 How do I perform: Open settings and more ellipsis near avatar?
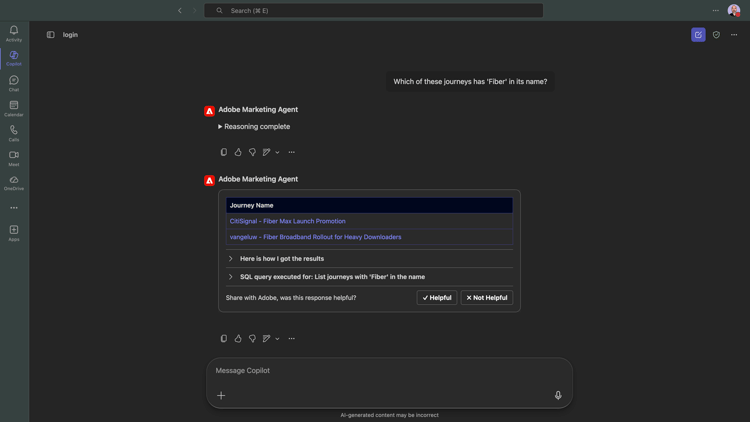click(x=716, y=11)
